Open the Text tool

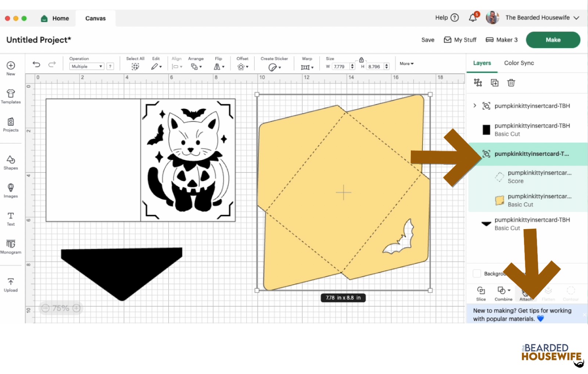click(11, 218)
